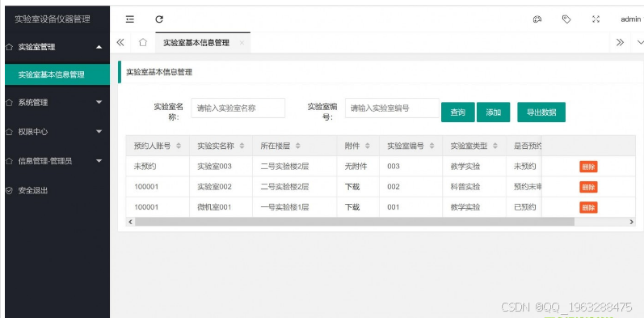Click the scrollbar left arrow
Viewport: 644px width, 318px height.
(x=131, y=222)
